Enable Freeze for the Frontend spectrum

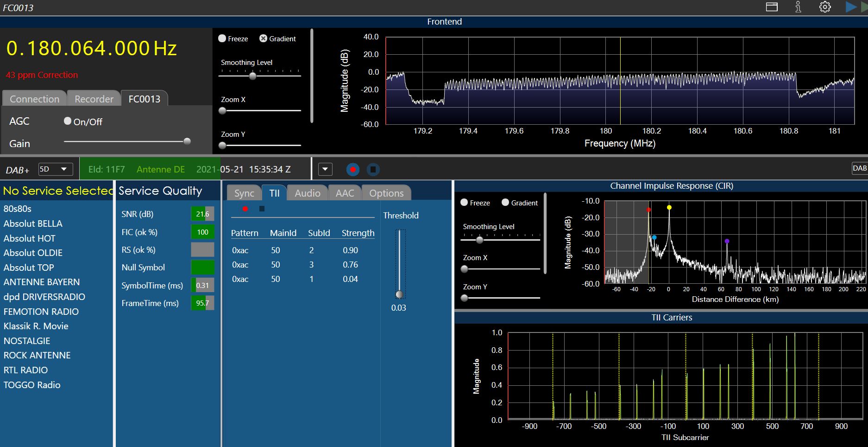tap(222, 38)
